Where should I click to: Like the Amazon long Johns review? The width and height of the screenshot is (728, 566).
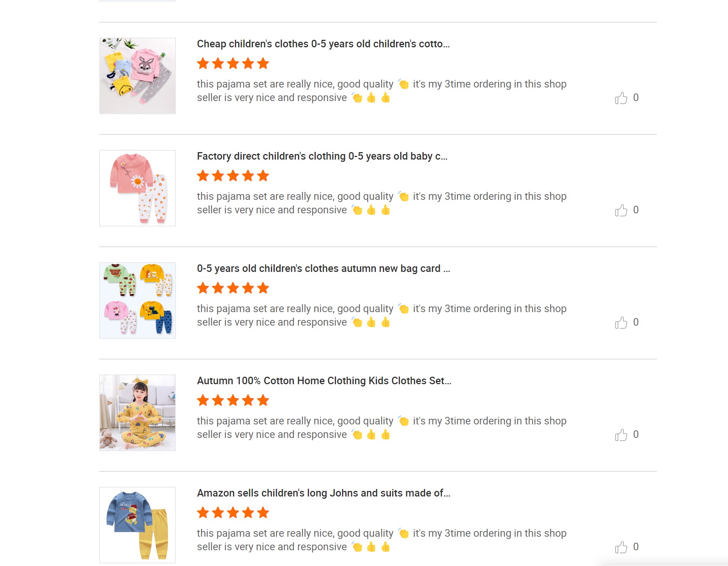pos(621,547)
